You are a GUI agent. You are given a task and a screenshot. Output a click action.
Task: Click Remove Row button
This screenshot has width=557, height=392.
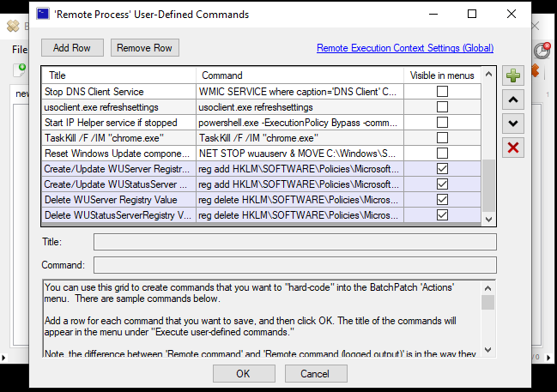click(144, 47)
